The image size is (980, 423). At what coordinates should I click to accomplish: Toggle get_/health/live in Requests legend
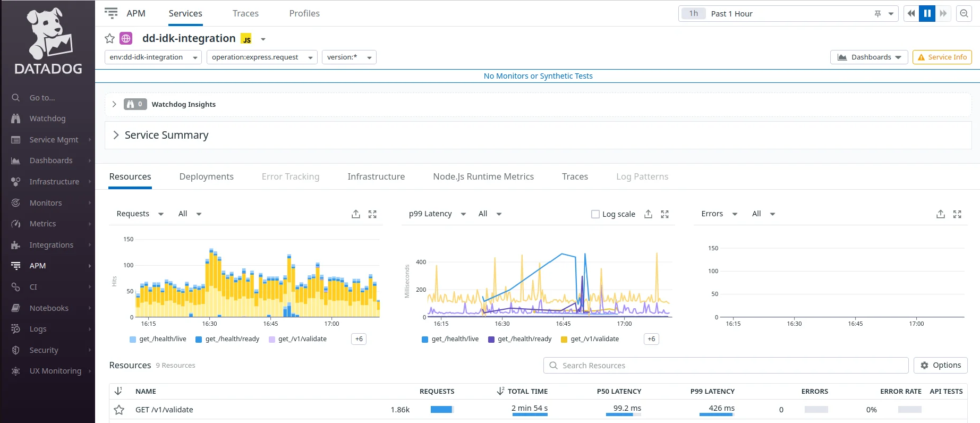(158, 339)
